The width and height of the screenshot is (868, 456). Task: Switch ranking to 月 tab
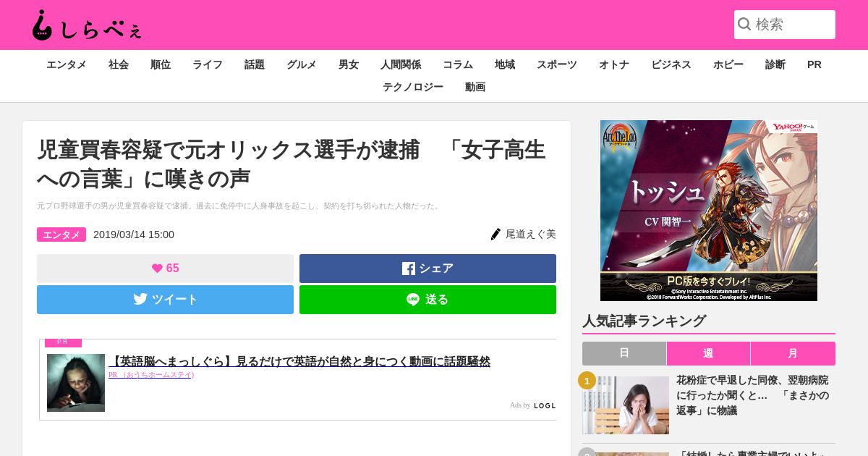tap(793, 353)
